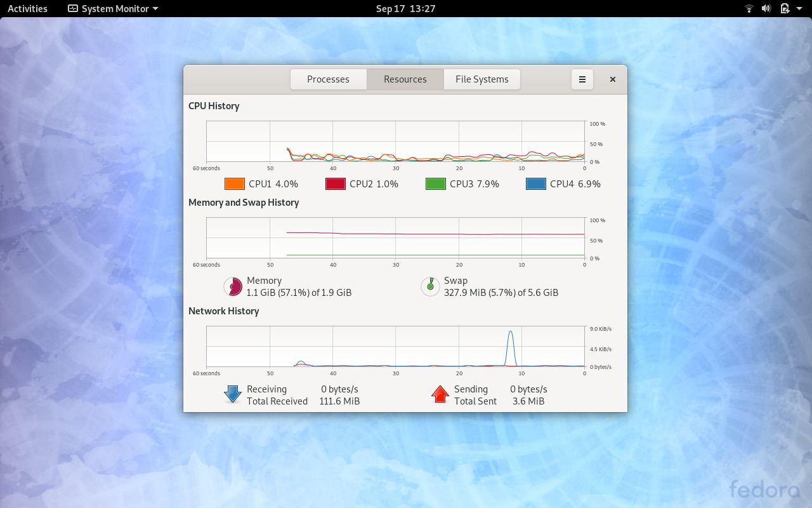812x508 pixels.
Task: Switch to the Processes tab
Action: pos(328,79)
